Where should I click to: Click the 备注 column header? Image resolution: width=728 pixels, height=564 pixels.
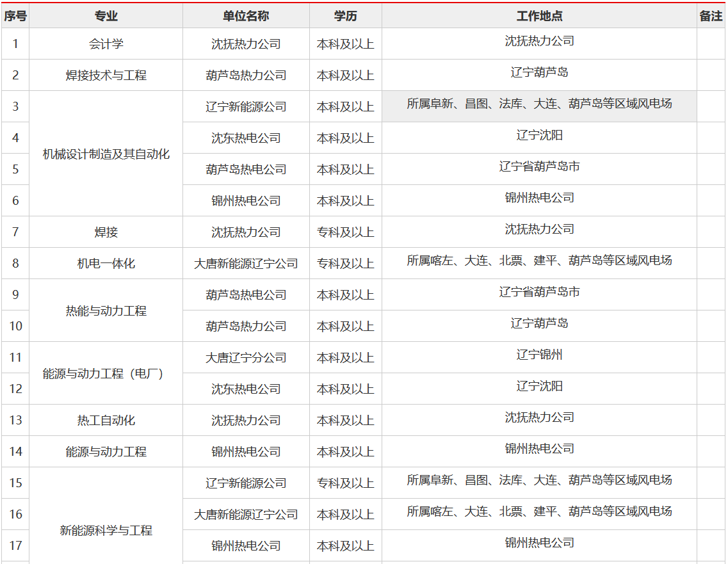point(711,16)
